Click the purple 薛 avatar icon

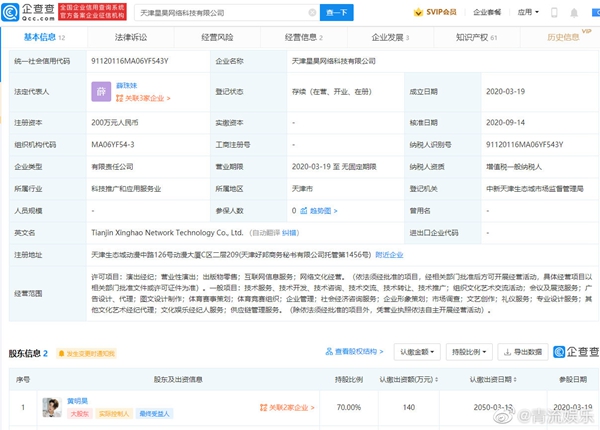[x=101, y=91]
